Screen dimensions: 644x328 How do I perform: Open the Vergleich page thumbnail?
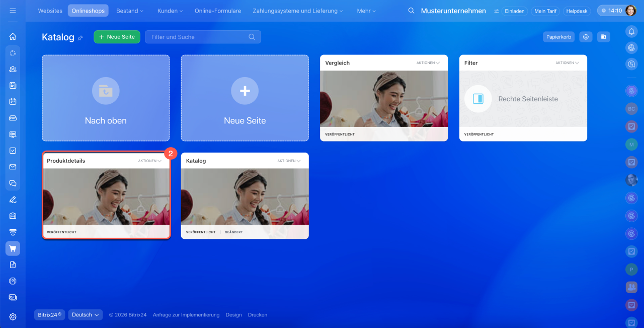pos(384,99)
